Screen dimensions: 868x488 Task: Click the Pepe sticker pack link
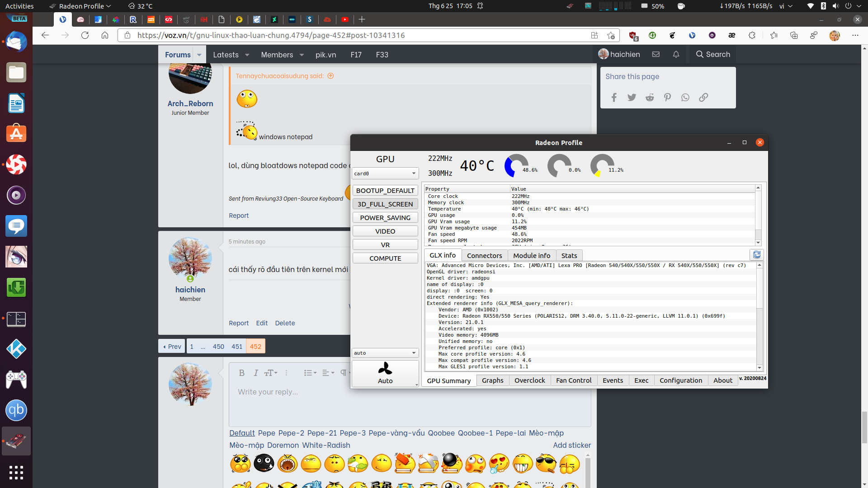pyautogui.click(x=267, y=433)
